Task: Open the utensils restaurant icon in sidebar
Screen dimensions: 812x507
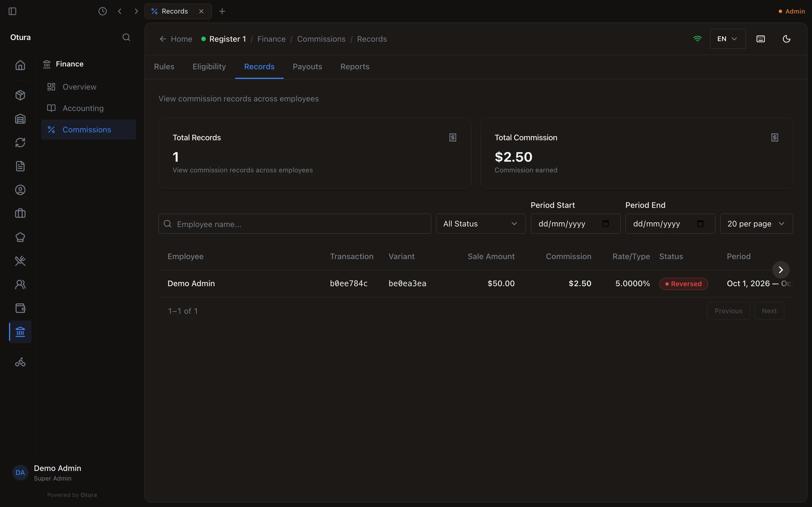Action: point(21,261)
